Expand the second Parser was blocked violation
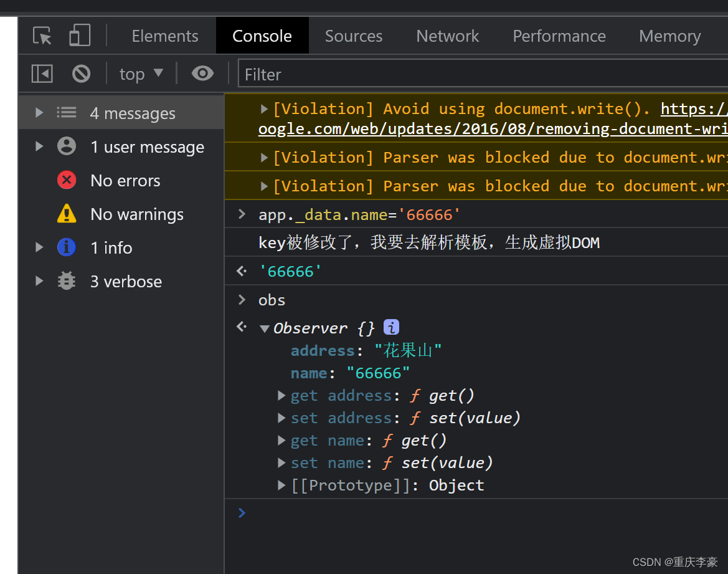The image size is (728, 574). pyautogui.click(x=264, y=186)
